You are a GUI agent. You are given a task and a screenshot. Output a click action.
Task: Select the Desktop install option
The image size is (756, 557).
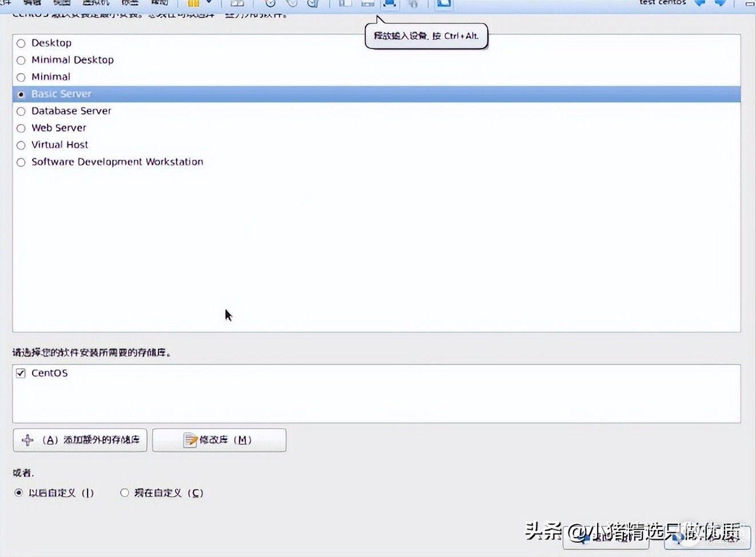(x=21, y=43)
